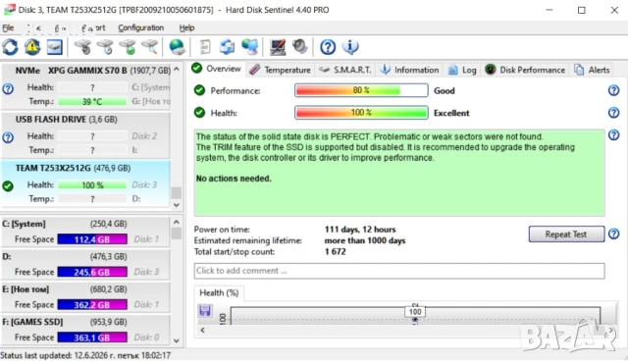Open the S.M.A.R.T. tab
The image size is (628, 364).
tap(345, 70)
